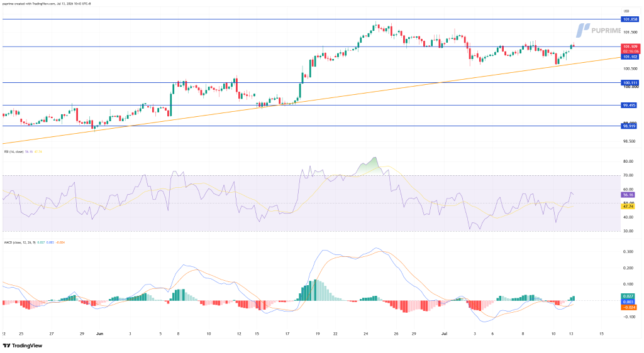Click the chart header created-with TradingView text
Image resolution: width=644 pixels, height=353 pixels.
(47, 4)
